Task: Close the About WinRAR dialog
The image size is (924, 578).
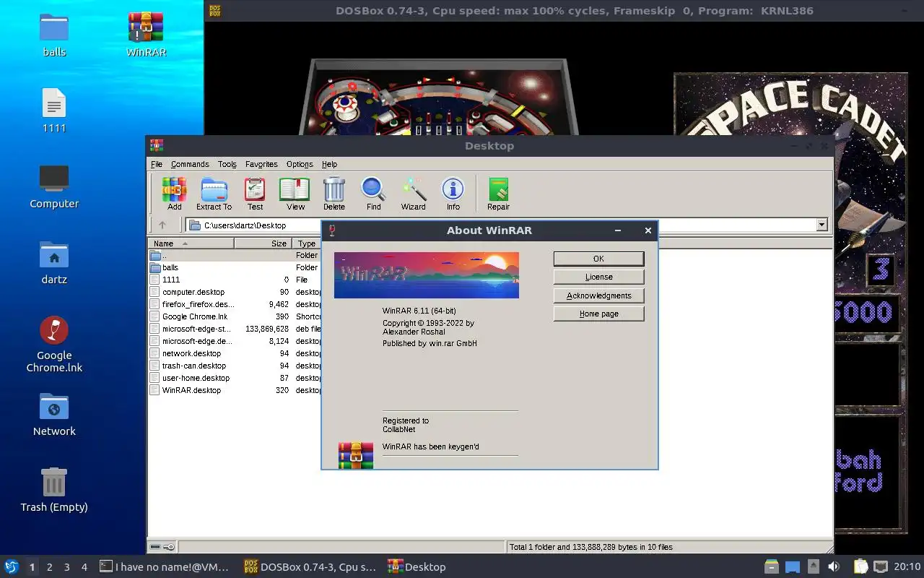Action: (648, 230)
